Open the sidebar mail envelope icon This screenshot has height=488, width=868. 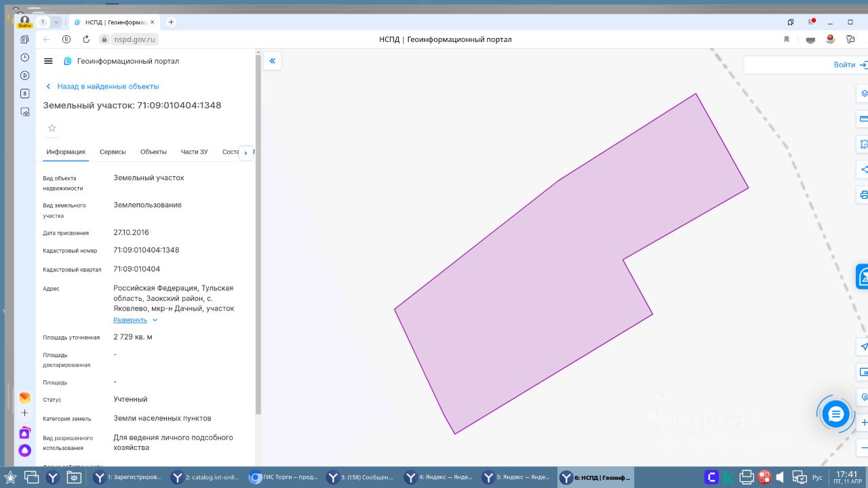pyautogui.click(x=25, y=398)
